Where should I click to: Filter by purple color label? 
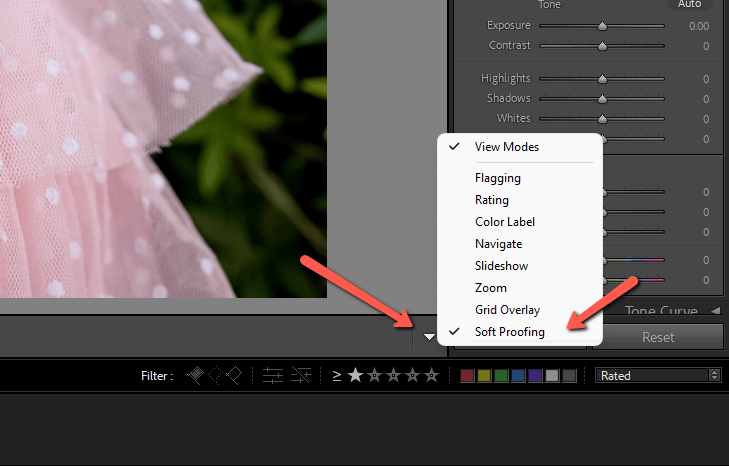(x=535, y=376)
